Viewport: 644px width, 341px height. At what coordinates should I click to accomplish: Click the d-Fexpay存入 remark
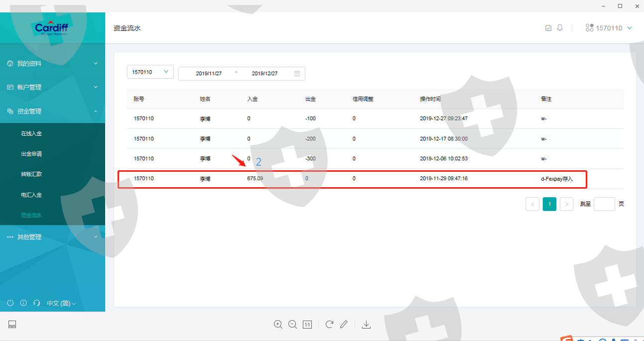click(557, 178)
